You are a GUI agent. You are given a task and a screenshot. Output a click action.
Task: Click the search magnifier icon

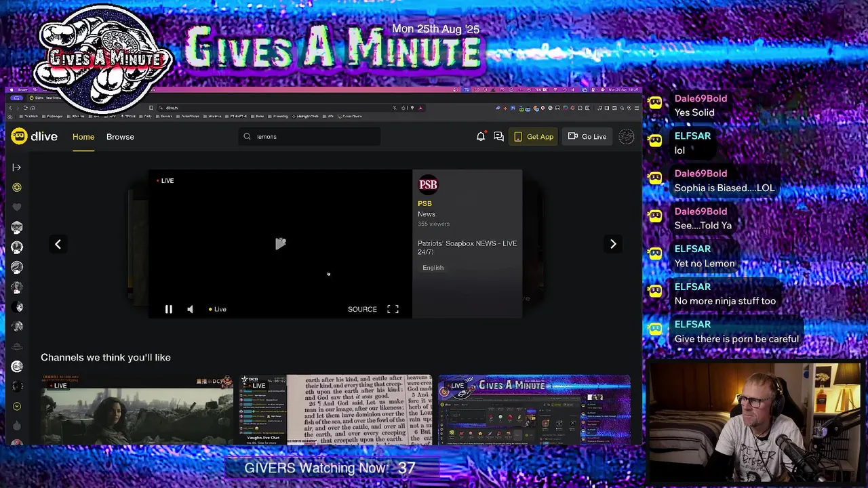pyautogui.click(x=247, y=136)
